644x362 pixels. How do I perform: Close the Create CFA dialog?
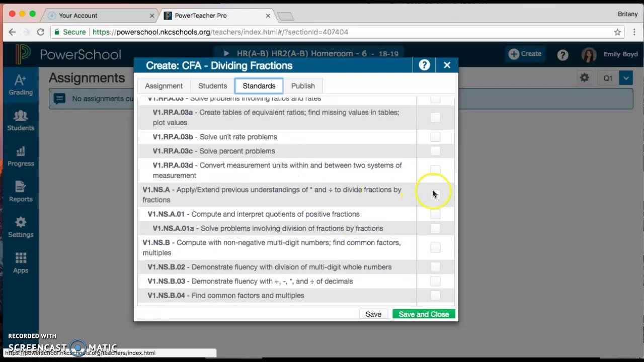(447, 65)
